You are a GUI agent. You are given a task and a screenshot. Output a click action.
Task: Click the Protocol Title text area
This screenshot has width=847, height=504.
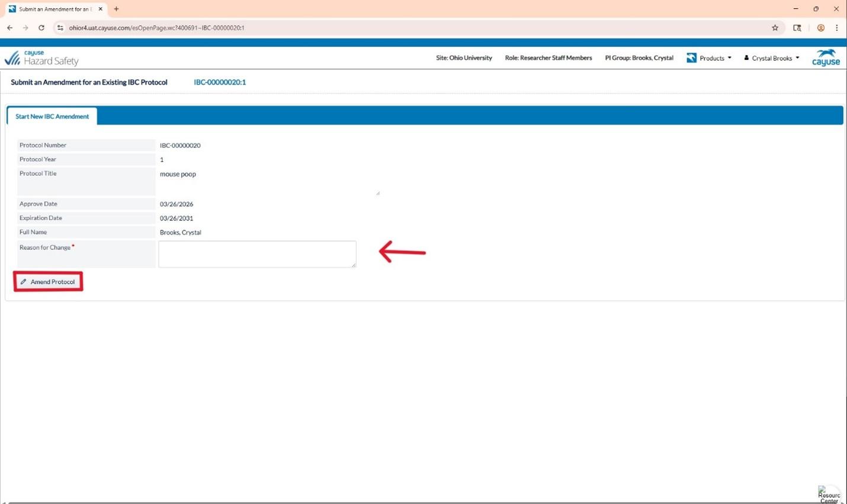(268, 181)
